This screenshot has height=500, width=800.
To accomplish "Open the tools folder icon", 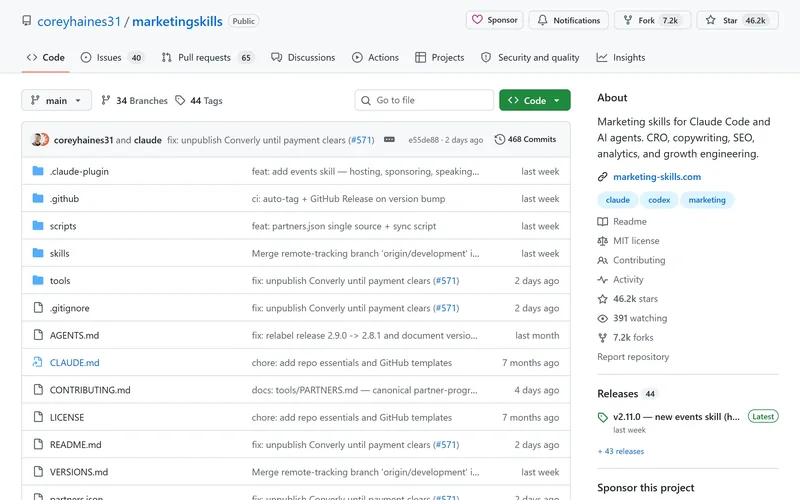I will click(x=38, y=280).
